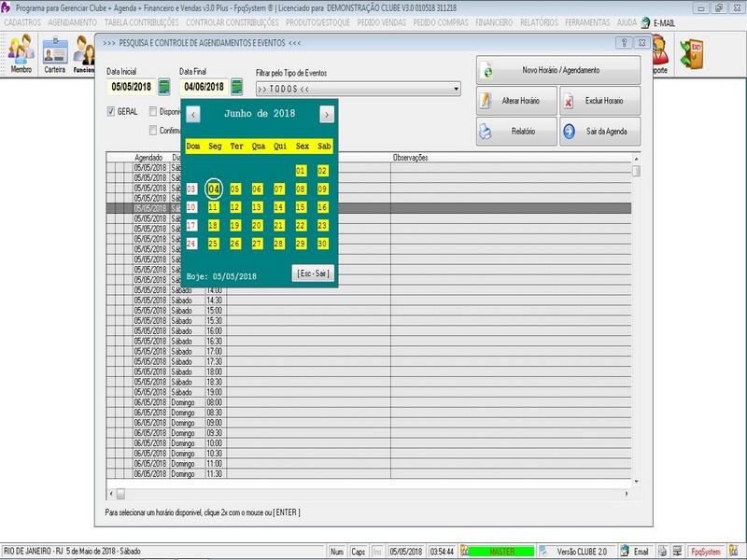Click the Agendado column header

click(x=148, y=158)
